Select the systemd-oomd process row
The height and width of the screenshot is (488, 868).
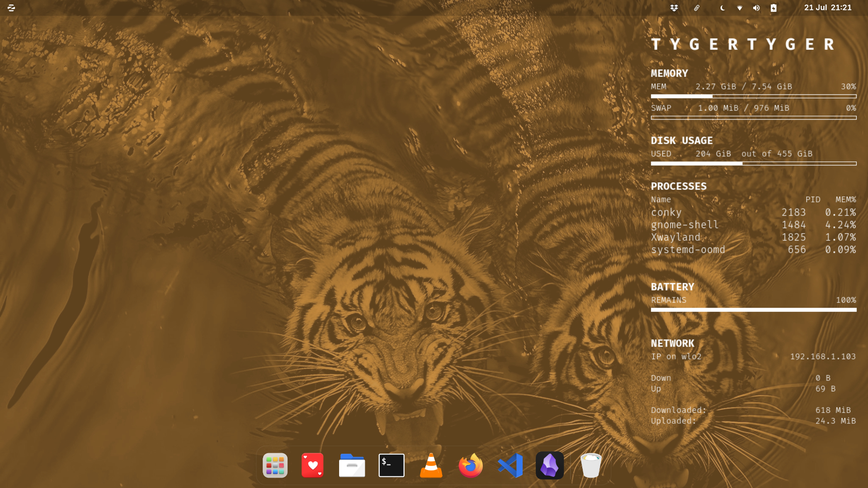pyautogui.click(x=754, y=249)
